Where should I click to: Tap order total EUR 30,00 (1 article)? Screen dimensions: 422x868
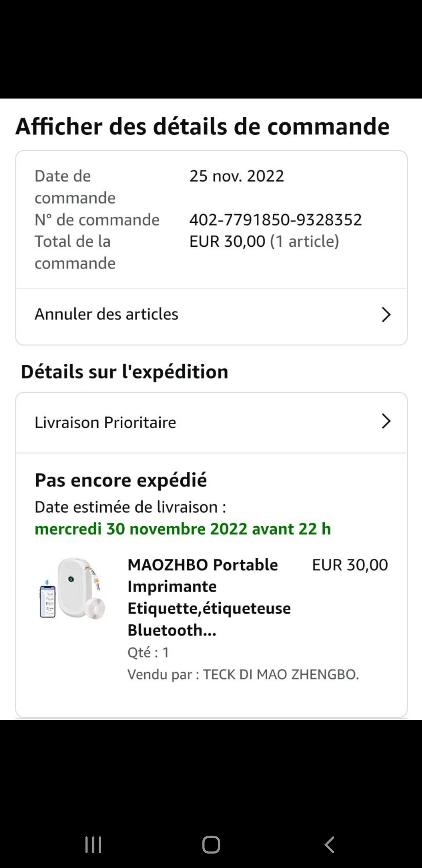coord(264,241)
